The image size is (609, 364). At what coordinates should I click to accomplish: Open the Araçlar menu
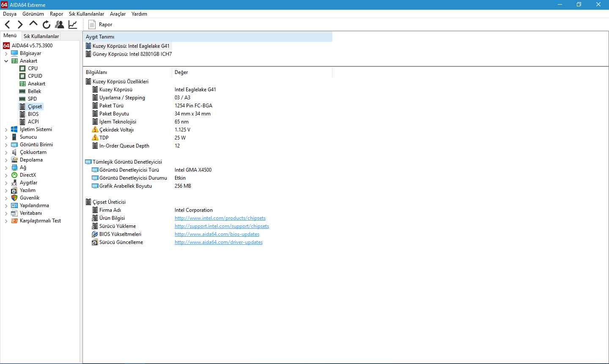[118, 14]
